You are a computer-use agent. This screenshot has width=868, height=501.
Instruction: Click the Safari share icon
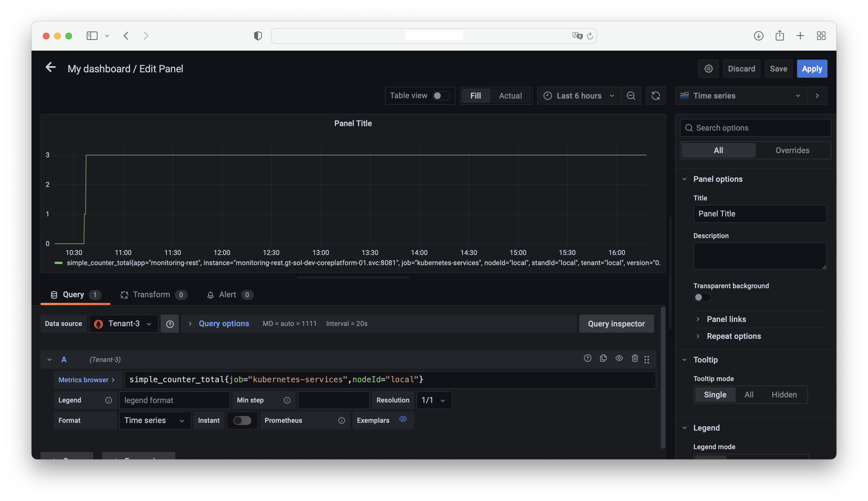click(x=780, y=35)
